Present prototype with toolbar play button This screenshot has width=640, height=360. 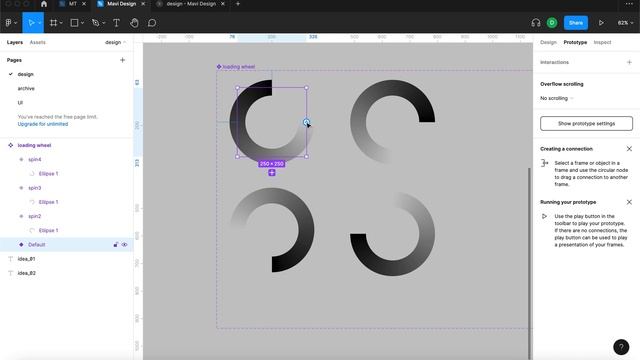(x=601, y=23)
